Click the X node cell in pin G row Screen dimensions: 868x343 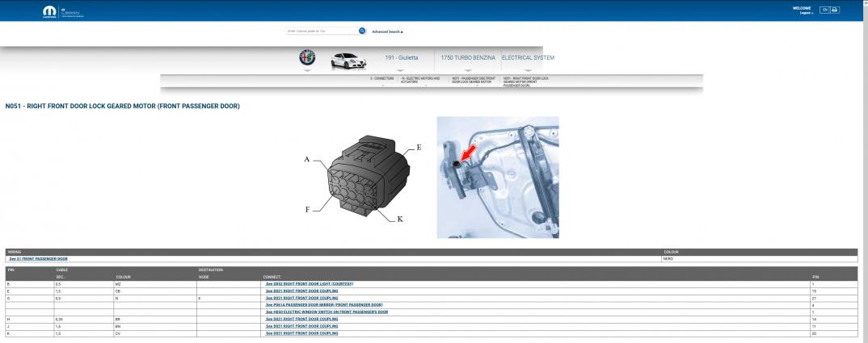(x=230, y=298)
